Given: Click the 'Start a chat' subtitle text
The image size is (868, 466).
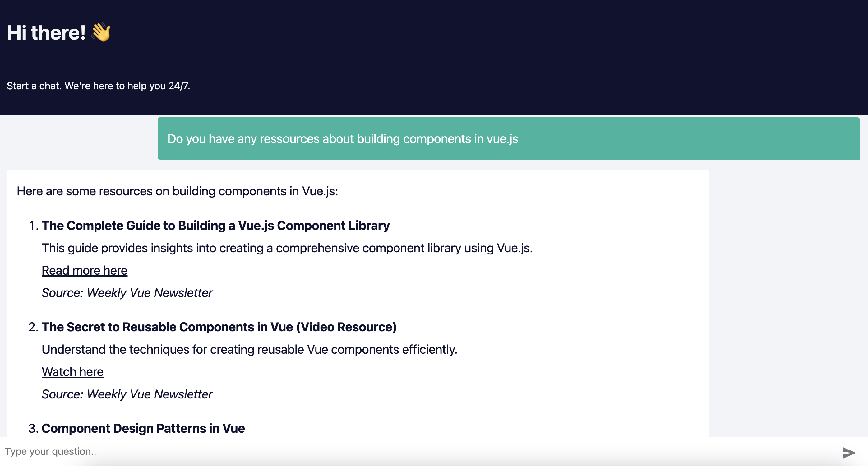Looking at the screenshot, I should pyautogui.click(x=98, y=86).
